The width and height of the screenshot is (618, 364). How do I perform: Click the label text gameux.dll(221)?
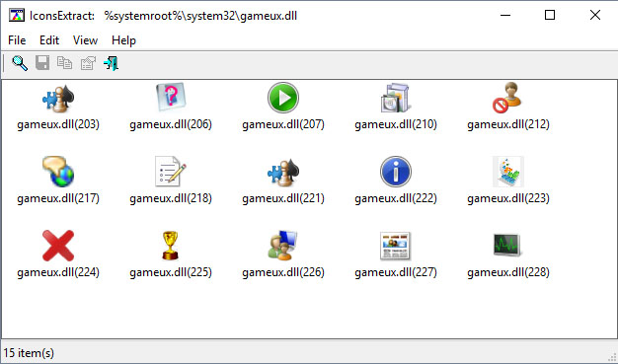point(283,198)
